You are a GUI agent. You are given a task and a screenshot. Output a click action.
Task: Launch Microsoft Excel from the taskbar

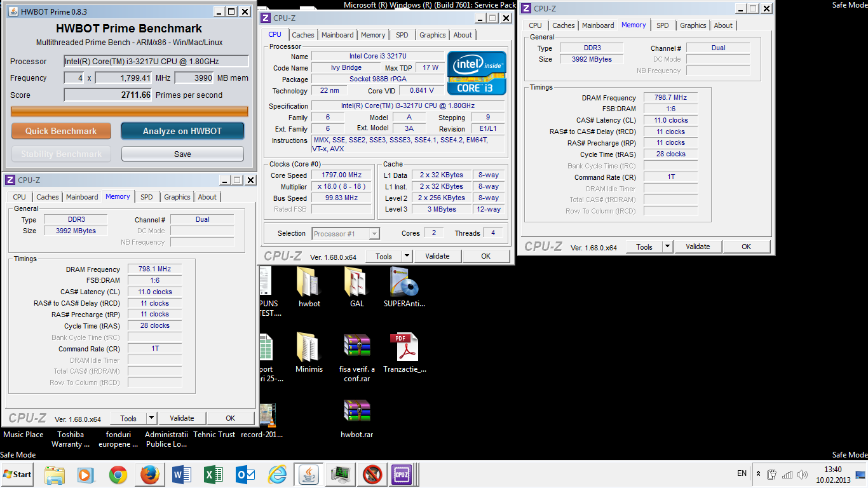pos(214,475)
